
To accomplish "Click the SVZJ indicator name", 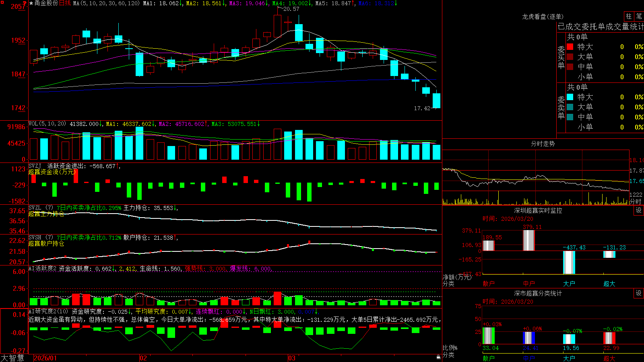I will [35, 166].
